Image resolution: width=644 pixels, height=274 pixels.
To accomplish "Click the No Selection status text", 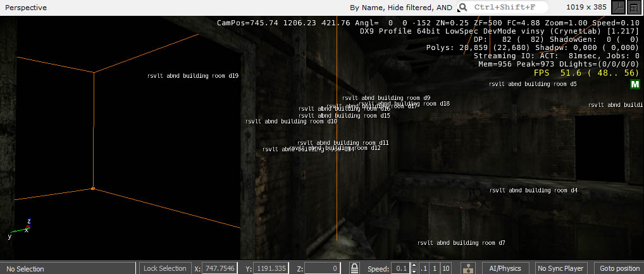I will [x=25, y=269].
